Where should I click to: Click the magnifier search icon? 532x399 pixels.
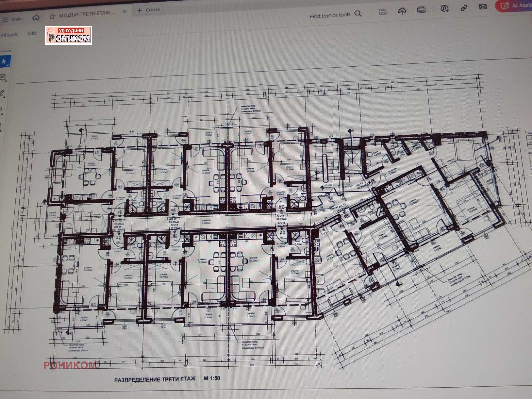358,14
